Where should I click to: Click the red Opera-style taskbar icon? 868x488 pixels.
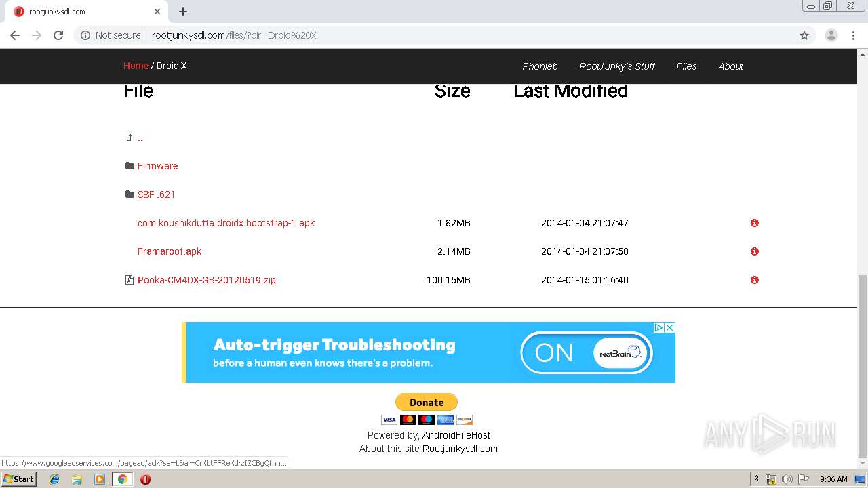pyautogui.click(x=145, y=479)
